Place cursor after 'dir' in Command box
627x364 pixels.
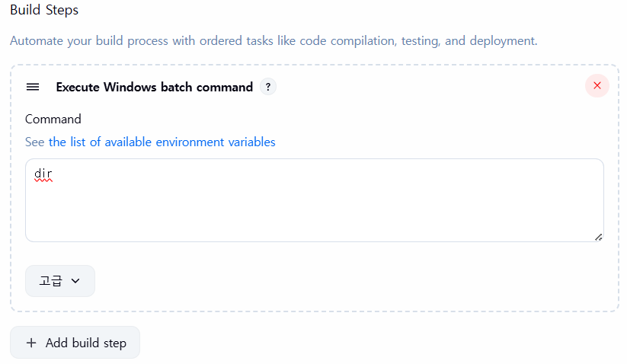(53, 174)
